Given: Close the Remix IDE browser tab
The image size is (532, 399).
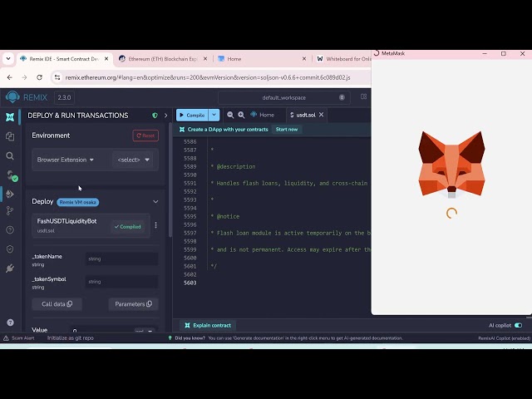Looking at the screenshot, I should pos(106,59).
